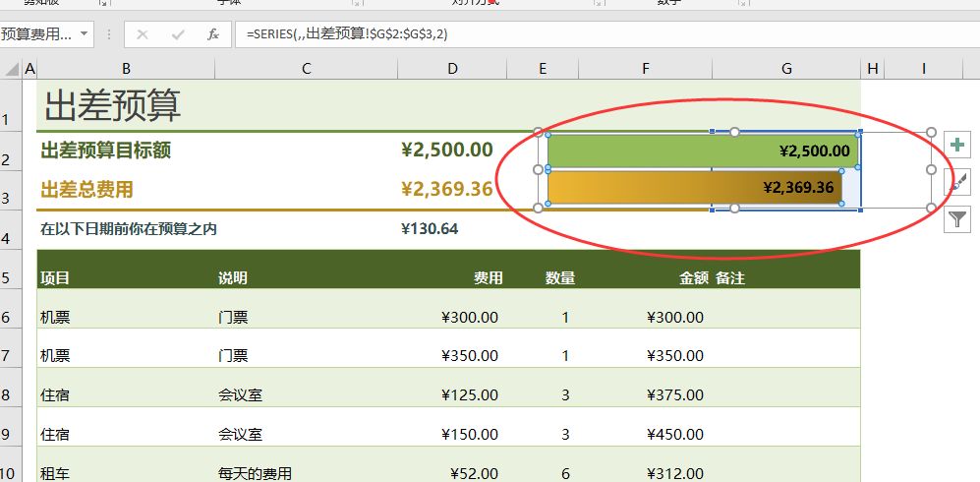This screenshot has width=980, height=482.
Task: Open Insert Function fx button
Action: click(x=212, y=34)
